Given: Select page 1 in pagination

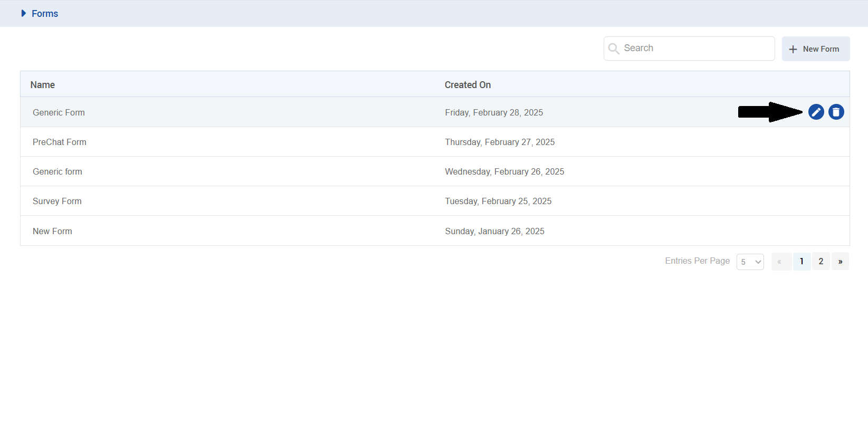Looking at the screenshot, I should (x=802, y=261).
